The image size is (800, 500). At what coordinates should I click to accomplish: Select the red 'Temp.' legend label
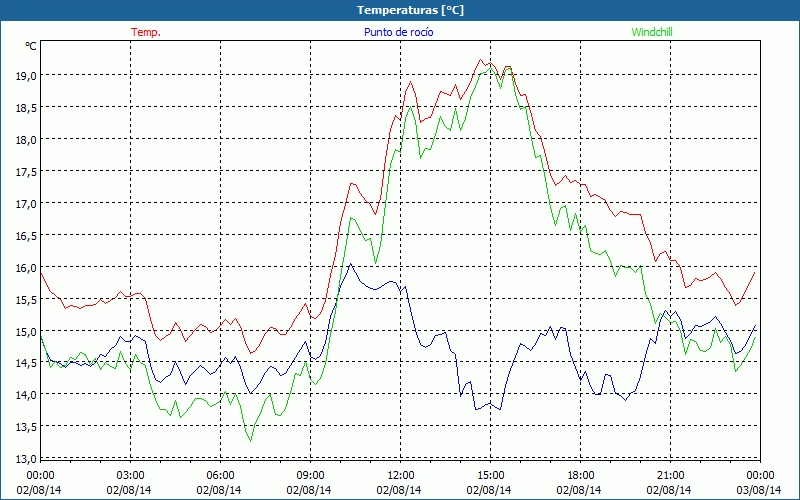146,32
